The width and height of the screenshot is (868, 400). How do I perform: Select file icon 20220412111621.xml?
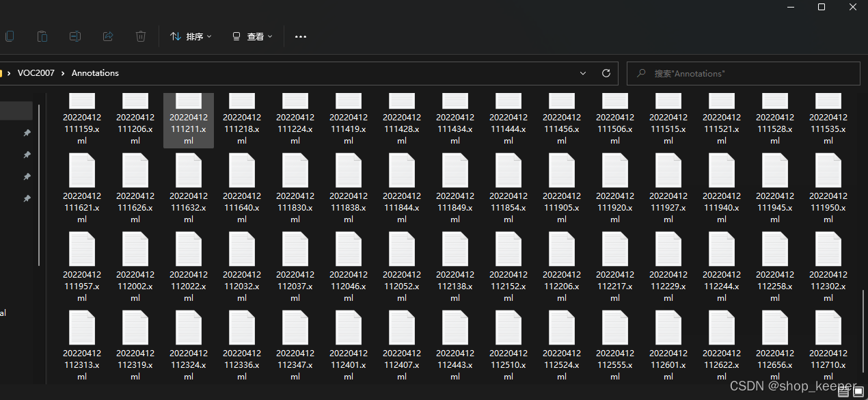pyautogui.click(x=82, y=170)
